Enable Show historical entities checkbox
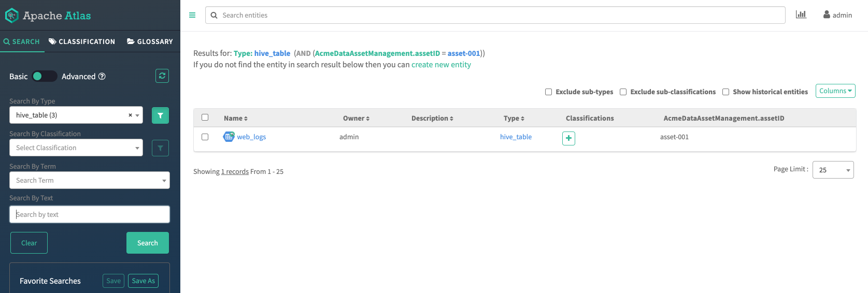 click(725, 92)
